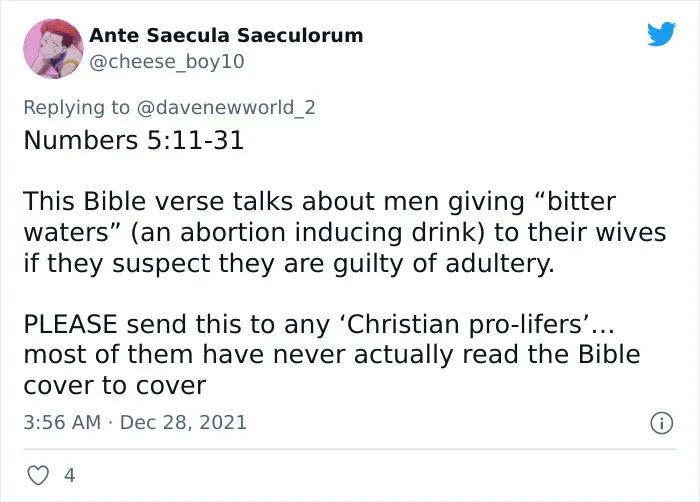Click the 3:56 AM timestamp
This screenshot has width=700, height=502.
tap(62, 423)
